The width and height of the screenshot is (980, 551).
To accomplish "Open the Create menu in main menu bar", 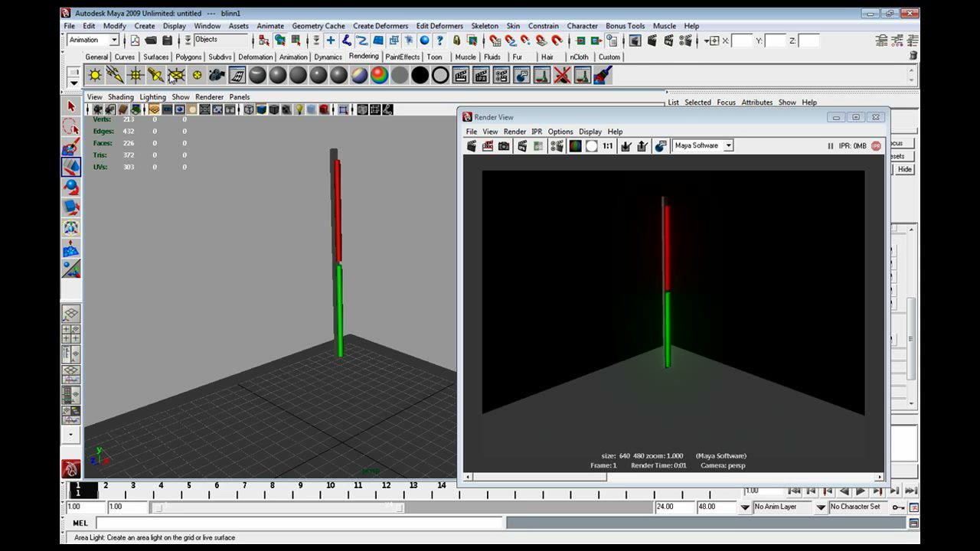I will 145,26.
